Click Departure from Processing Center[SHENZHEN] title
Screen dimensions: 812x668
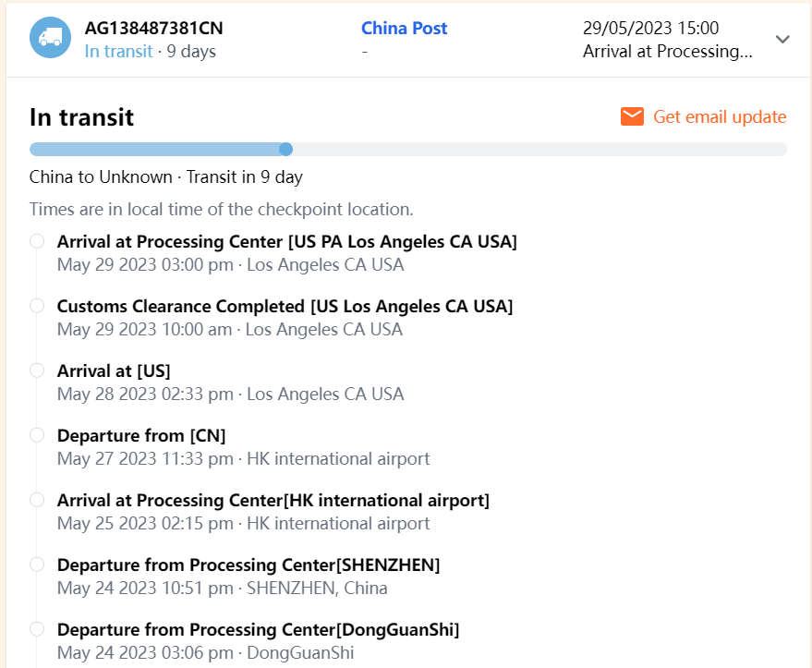pyautogui.click(x=248, y=565)
